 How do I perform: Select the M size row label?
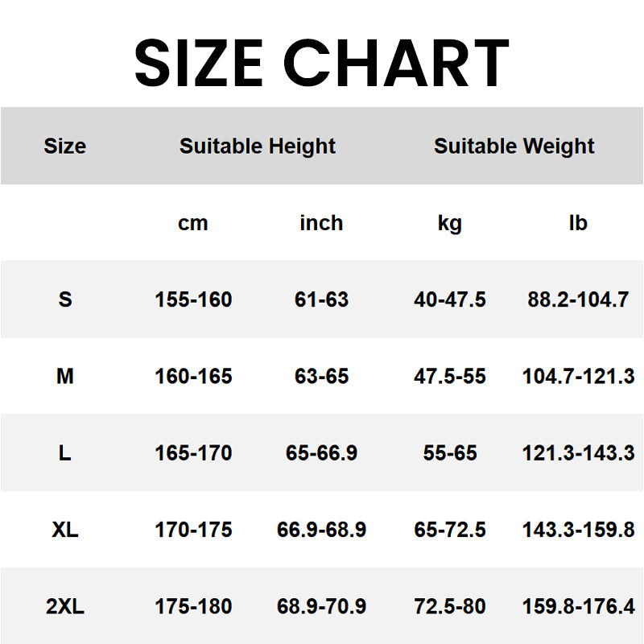pyautogui.click(x=64, y=376)
